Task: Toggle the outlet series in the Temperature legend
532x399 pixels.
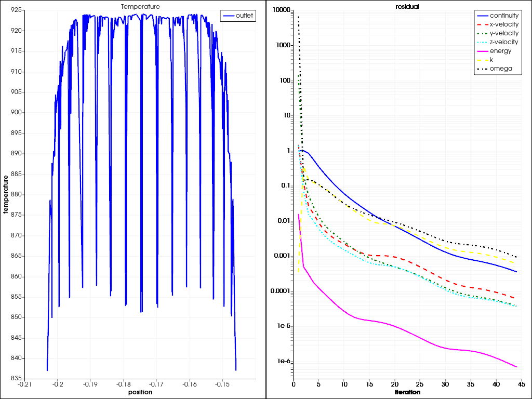Action: [242, 16]
